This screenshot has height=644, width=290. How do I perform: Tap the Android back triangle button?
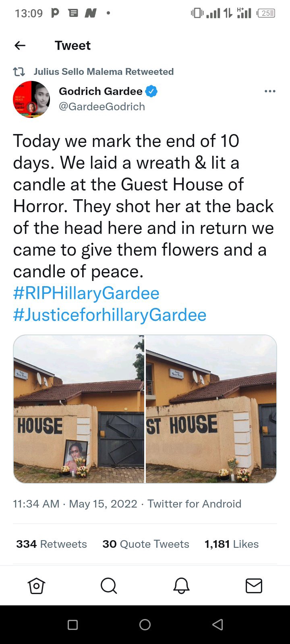pos(217,624)
